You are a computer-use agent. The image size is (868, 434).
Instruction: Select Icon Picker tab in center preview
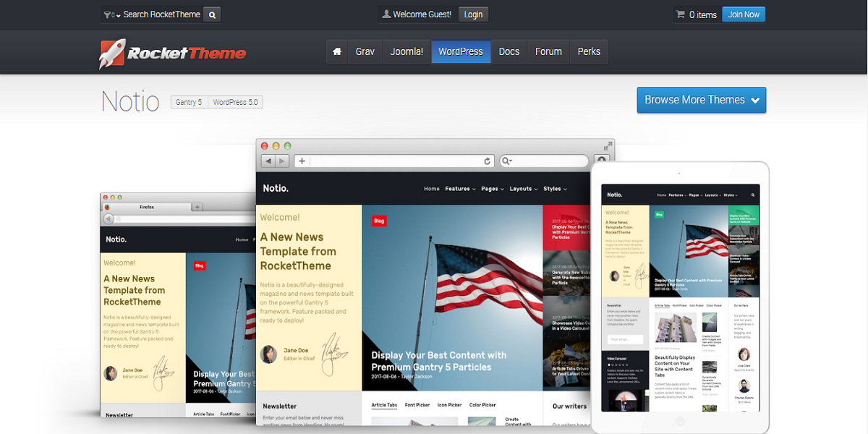coord(449,405)
